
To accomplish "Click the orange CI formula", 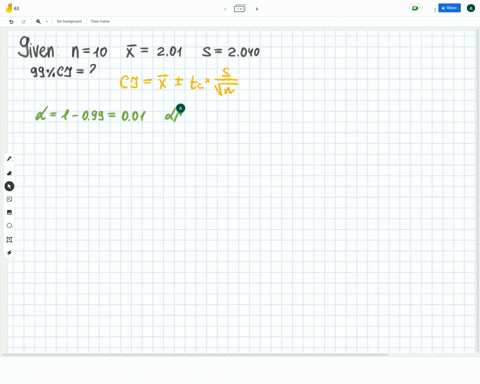I will point(179,82).
